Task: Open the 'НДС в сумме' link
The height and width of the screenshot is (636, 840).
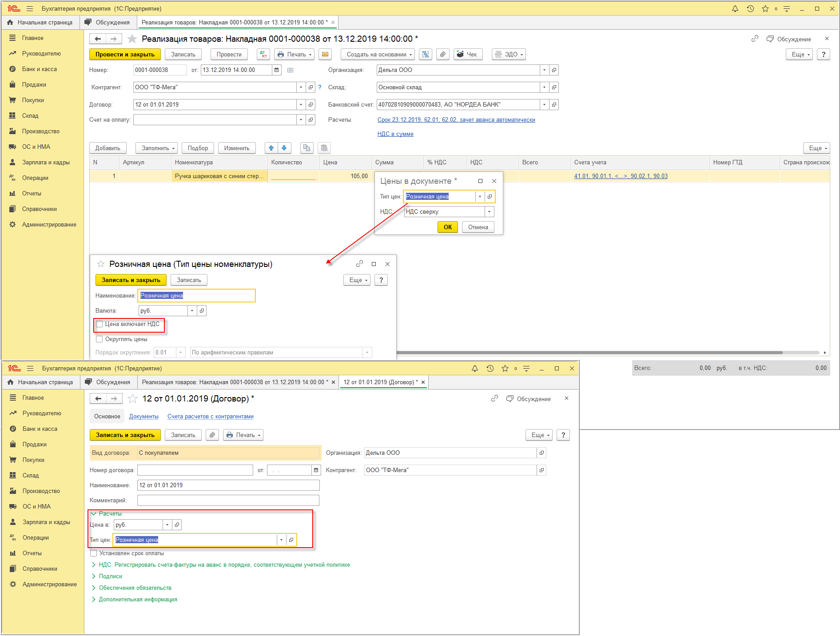Action: [x=395, y=134]
